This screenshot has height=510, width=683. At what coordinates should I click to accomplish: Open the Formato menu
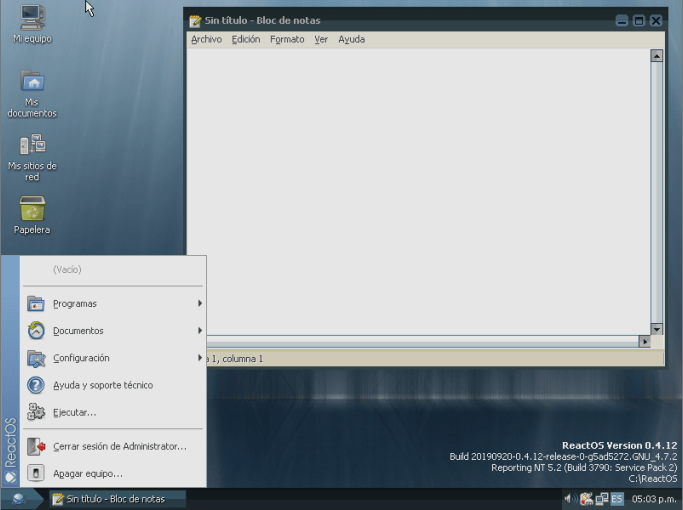[x=287, y=39]
